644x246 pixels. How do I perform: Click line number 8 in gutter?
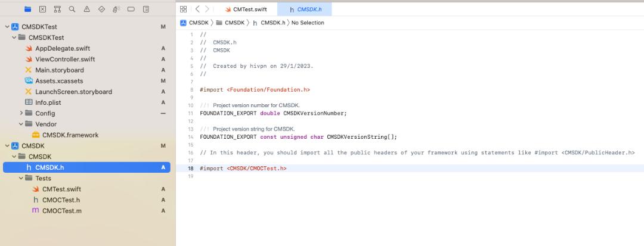(192, 89)
